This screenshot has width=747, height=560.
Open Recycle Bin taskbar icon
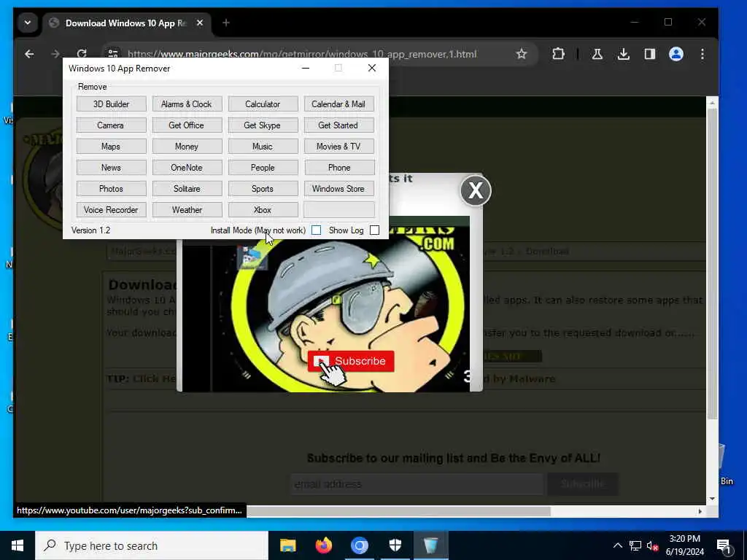coord(430,545)
